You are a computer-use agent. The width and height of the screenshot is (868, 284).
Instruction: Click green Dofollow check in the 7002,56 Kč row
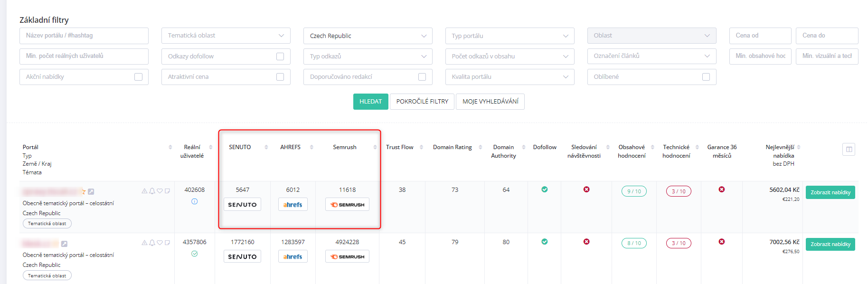[545, 242]
